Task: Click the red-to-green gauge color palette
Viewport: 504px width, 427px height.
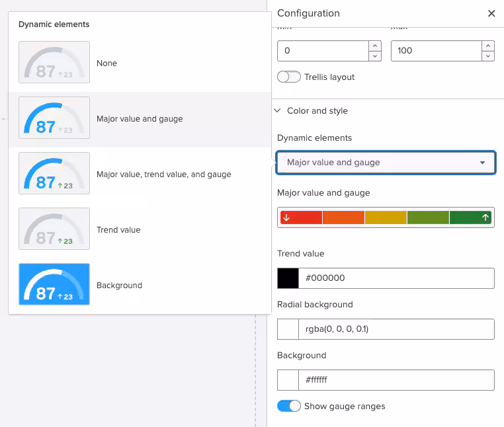Action: pyautogui.click(x=386, y=217)
